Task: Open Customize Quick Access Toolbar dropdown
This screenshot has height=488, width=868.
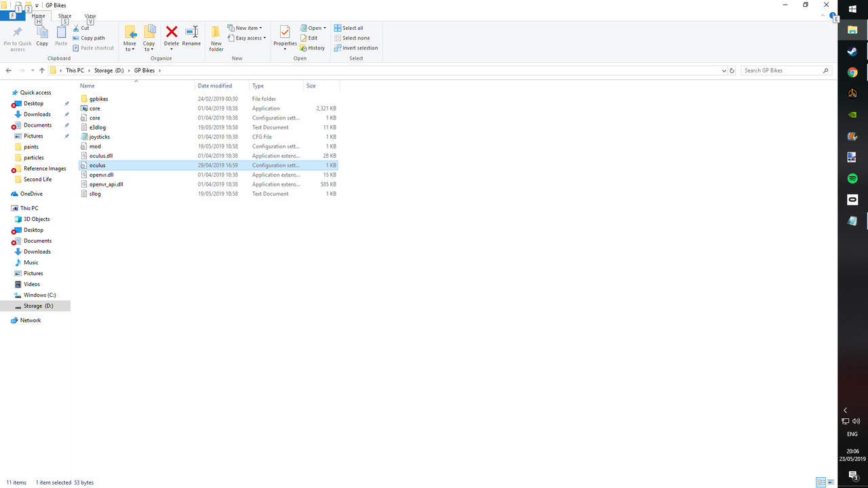Action: (36, 5)
